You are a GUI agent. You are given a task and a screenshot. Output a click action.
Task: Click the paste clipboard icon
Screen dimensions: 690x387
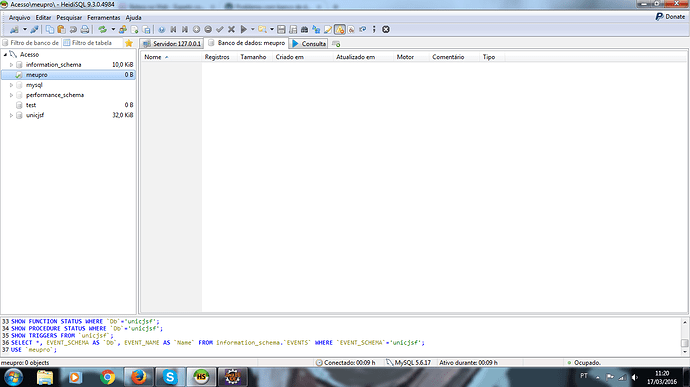[x=61, y=29]
